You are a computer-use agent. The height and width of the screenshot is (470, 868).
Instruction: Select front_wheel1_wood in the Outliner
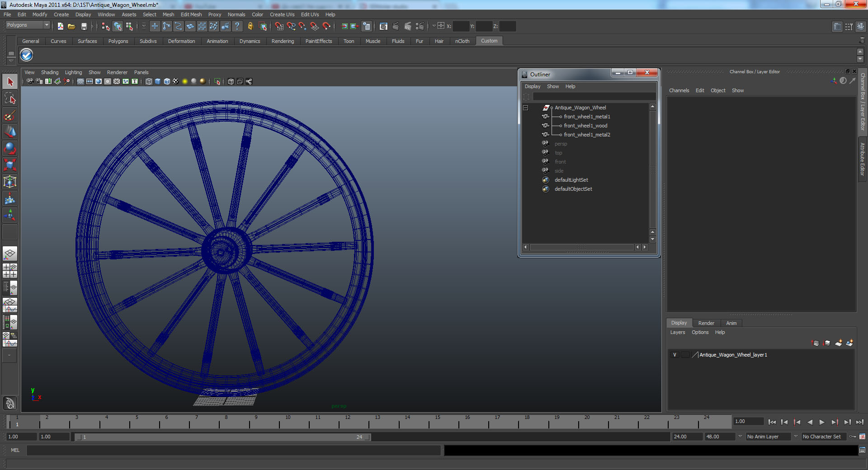tap(585, 126)
